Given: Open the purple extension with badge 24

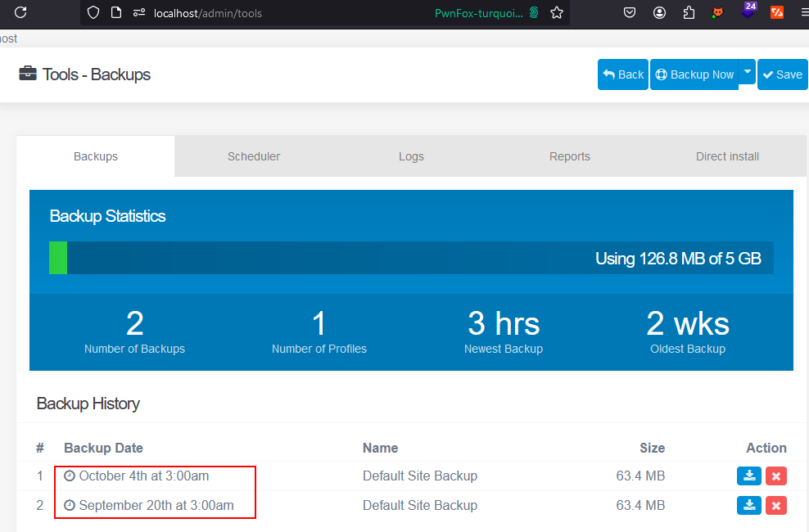Looking at the screenshot, I should click(x=748, y=11).
